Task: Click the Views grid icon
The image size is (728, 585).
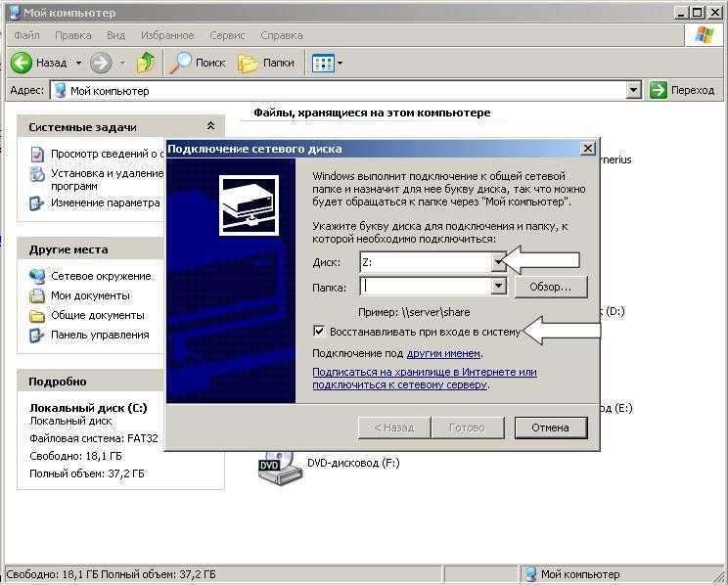Action: (323, 63)
